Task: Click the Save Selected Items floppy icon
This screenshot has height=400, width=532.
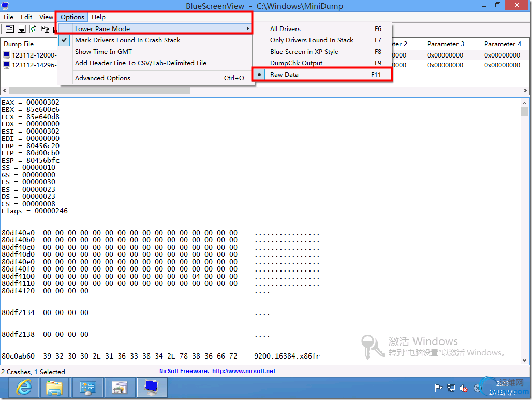Action: tap(21, 29)
